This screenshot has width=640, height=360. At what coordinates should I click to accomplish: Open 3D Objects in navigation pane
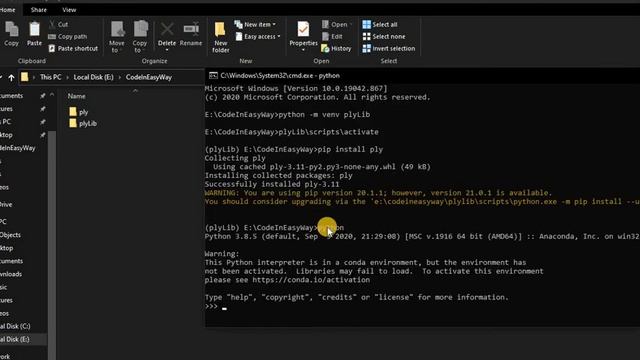tap(10, 235)
